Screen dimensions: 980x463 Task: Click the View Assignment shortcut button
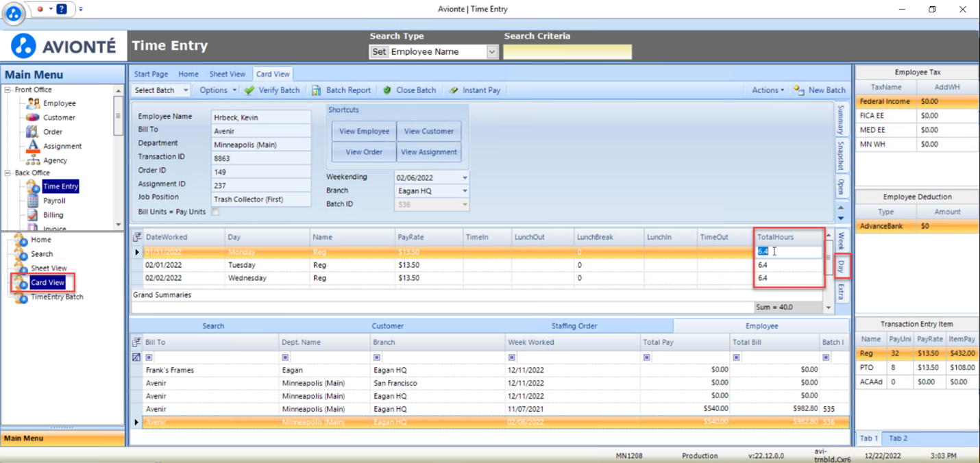click(x=429, y=152)
